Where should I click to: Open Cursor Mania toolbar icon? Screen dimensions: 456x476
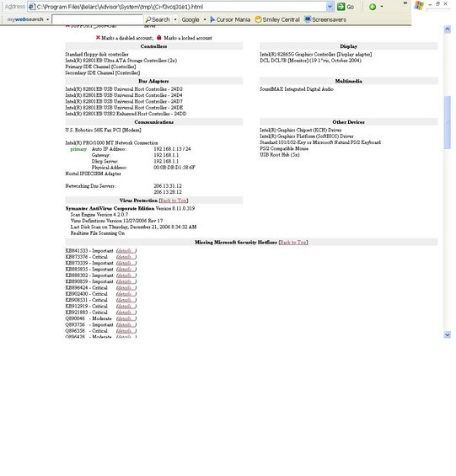[212, 19]
